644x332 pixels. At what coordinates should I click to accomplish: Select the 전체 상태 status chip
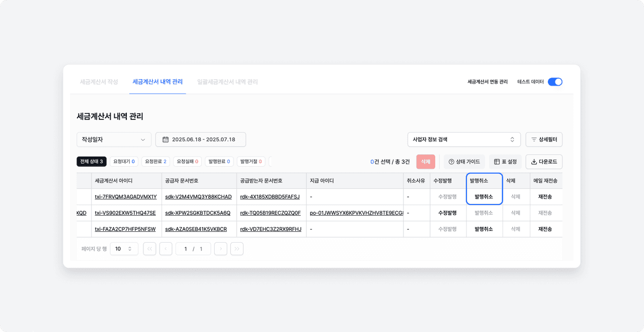[x=92, y=162]
